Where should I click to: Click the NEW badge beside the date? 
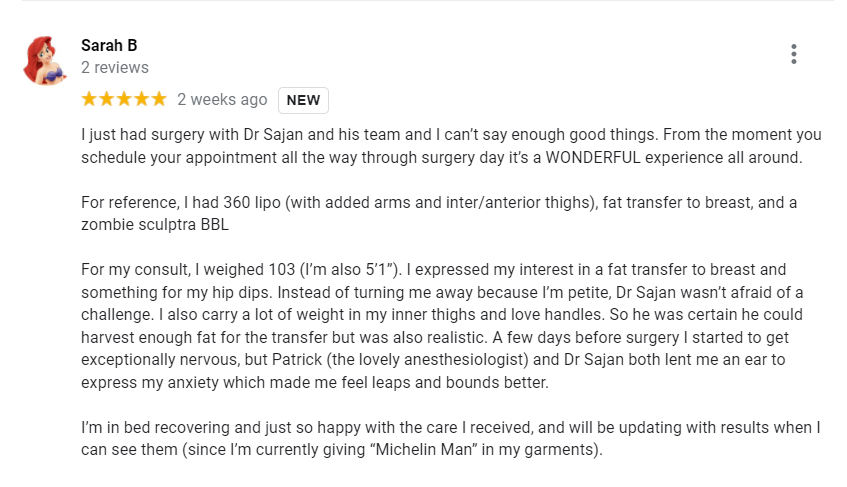click(x=303, y=100)
